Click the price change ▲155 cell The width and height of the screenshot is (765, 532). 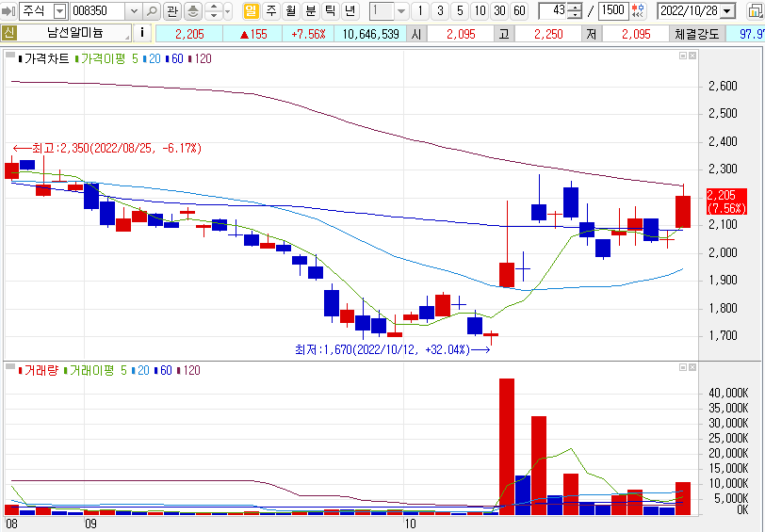tap(252, 34)
